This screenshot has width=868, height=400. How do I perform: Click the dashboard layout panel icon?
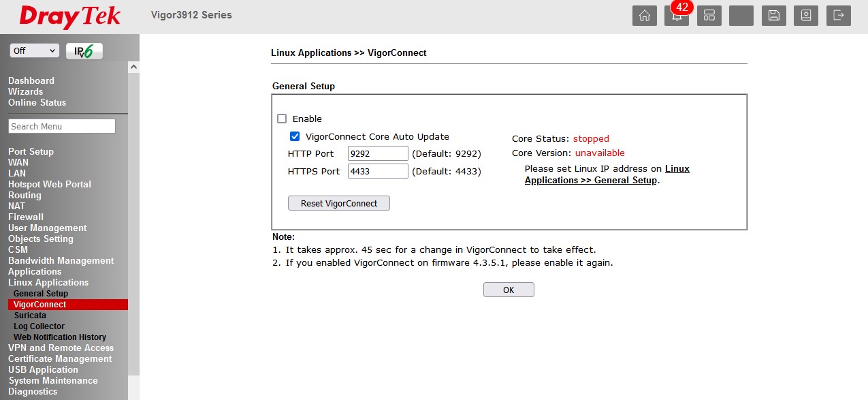[709, 16]
